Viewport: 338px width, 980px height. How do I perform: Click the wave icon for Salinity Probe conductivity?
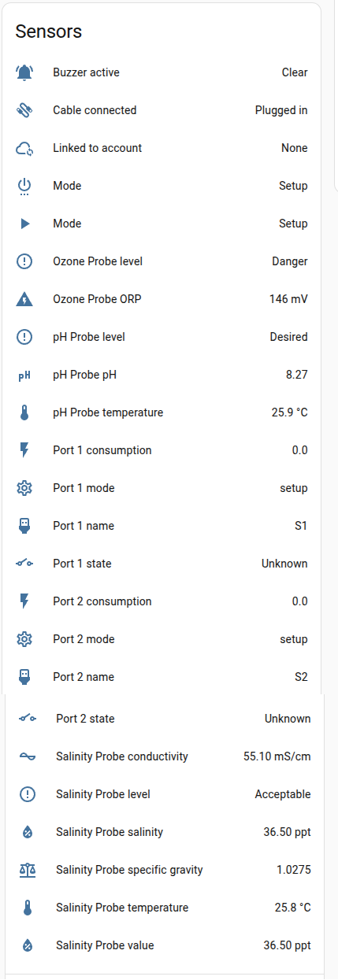point(28,756)
